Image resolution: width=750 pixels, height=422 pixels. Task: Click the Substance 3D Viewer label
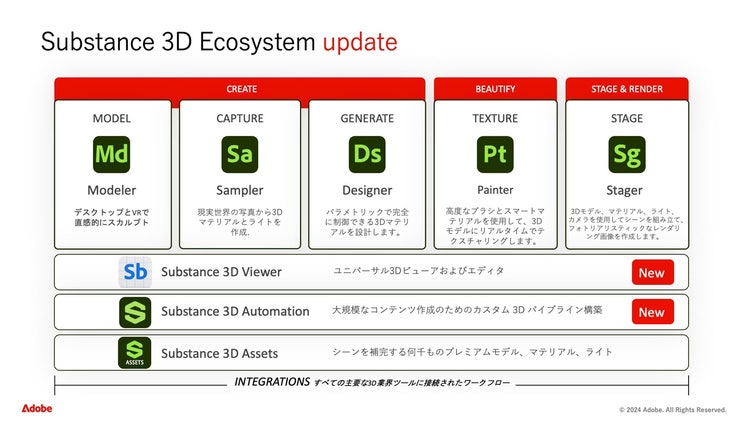coord(221,272)
